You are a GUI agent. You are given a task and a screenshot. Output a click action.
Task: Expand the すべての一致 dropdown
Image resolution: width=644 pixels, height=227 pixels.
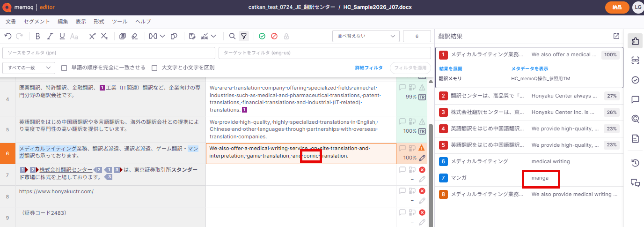click(29, 68)
